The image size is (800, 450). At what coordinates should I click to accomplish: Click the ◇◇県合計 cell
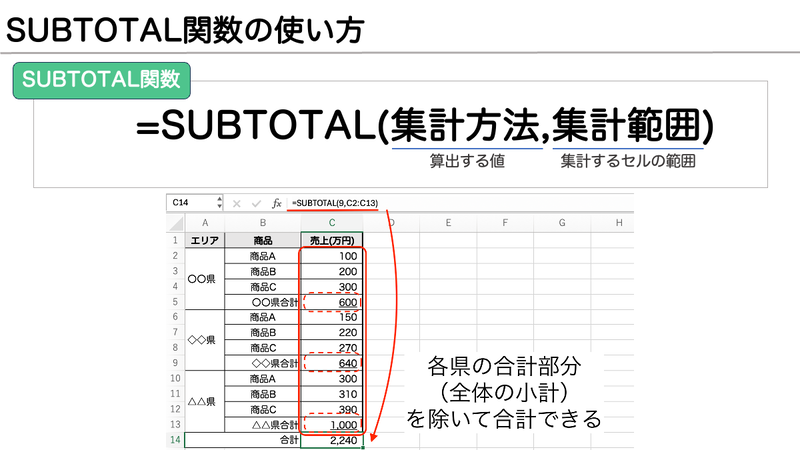tap(263, 363)
